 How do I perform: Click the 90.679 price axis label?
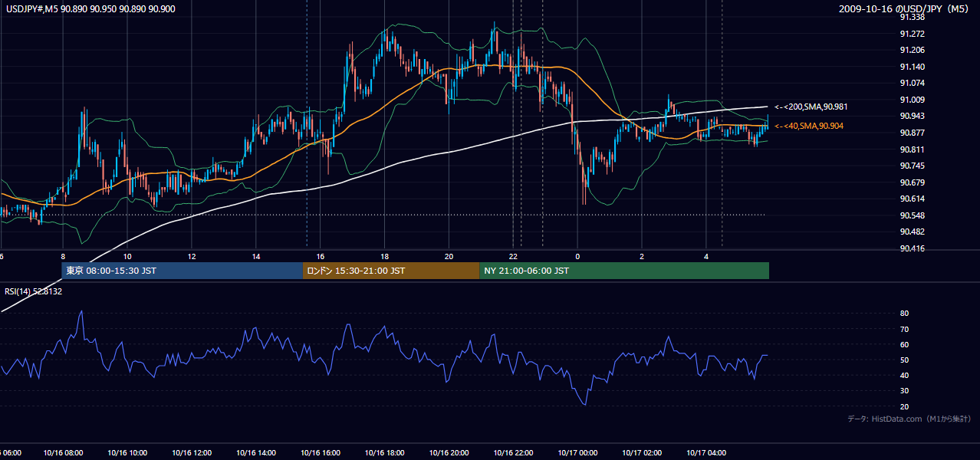[x=912, y=182]
